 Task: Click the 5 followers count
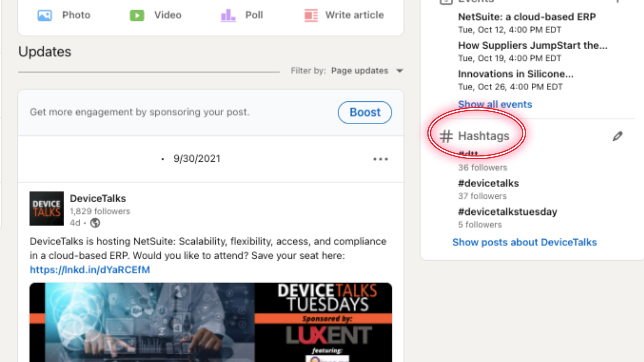pyautogui.click(x=480, y=225)
